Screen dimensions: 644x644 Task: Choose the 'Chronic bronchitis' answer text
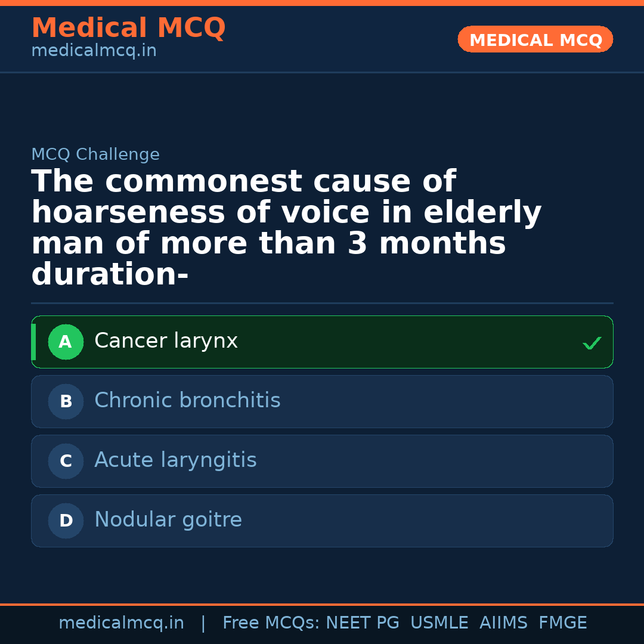point(187,401)
